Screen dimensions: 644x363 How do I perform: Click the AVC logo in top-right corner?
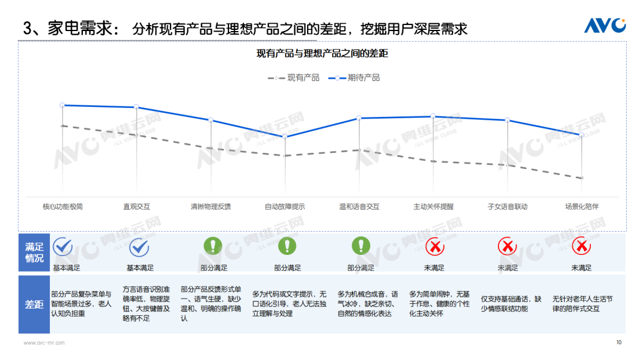pyautogui.click(x=604, y=25)
